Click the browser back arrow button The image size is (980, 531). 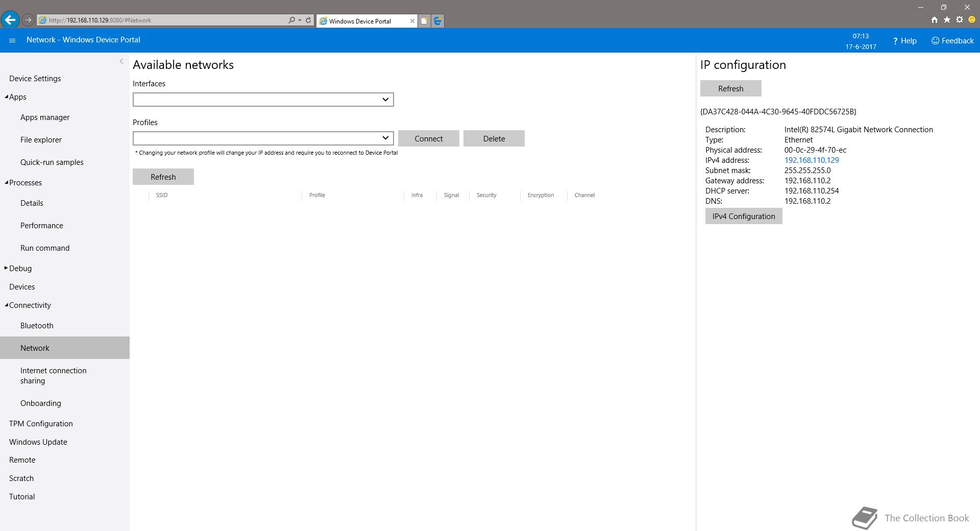(x=10, y=20)
